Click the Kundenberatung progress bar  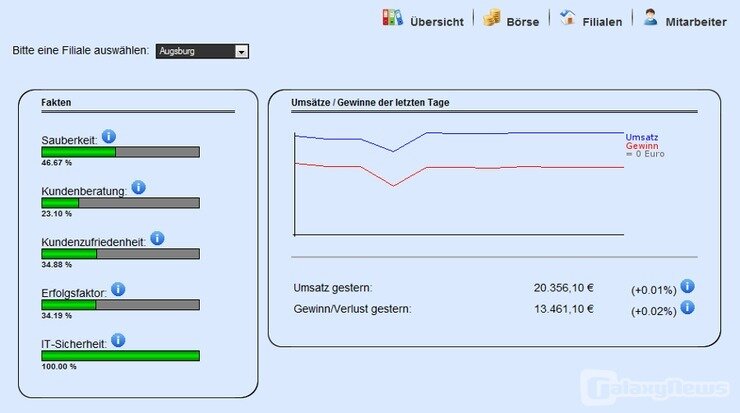[x=120, y=203]
